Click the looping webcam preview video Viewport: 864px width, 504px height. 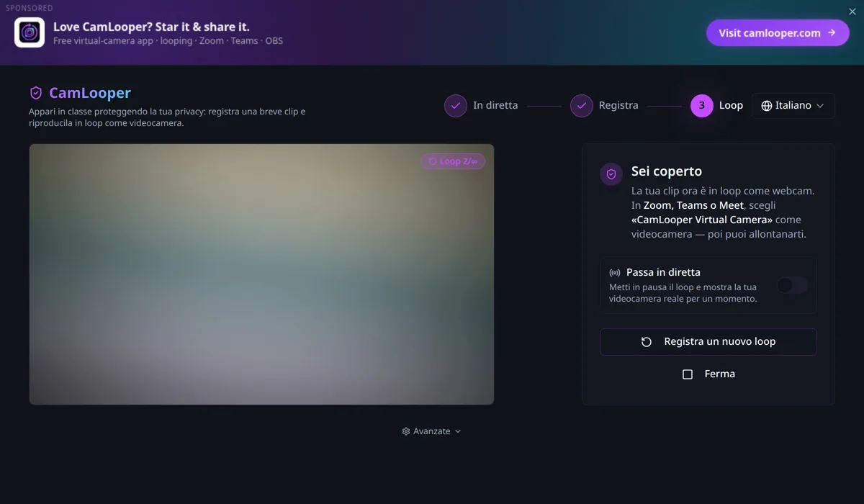click(261, 274)
